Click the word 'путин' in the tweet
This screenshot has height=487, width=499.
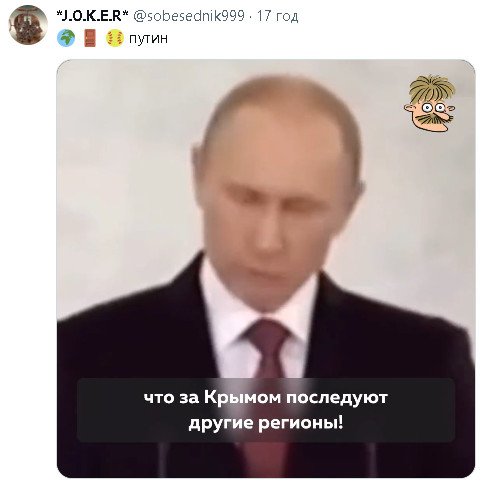(x=148, y=39)
